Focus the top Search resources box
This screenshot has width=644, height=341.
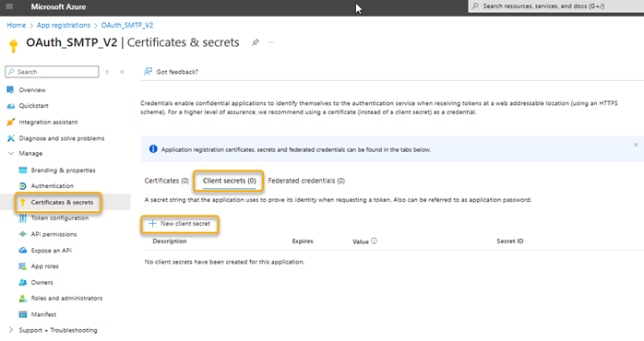[556, 6]
